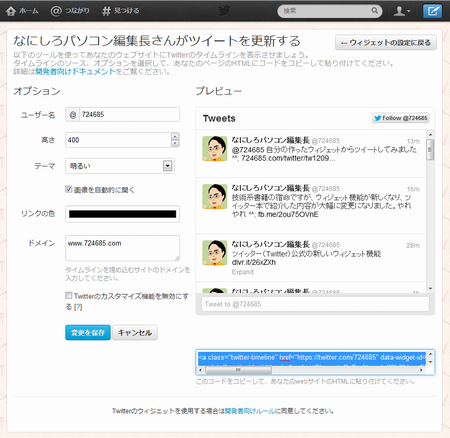Click the code box left scroll arrow
The width and height of the screenshot is (450, 438).
pyautogui.click(x=201, y=370)
